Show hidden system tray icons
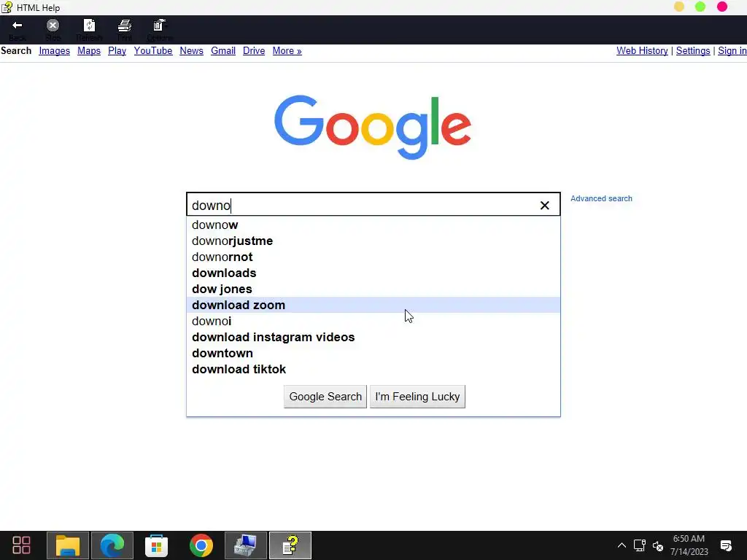747x560 pixels. [622, 545]
